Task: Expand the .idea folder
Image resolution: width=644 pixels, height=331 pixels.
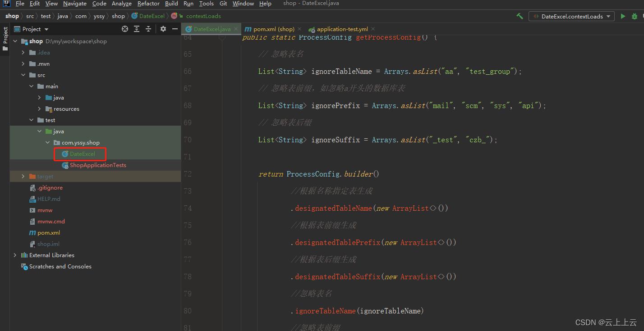Action: click(23, 52)
